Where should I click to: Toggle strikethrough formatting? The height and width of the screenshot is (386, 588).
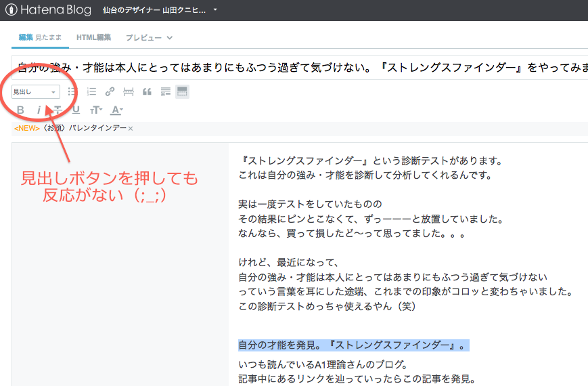pos(58,110)
